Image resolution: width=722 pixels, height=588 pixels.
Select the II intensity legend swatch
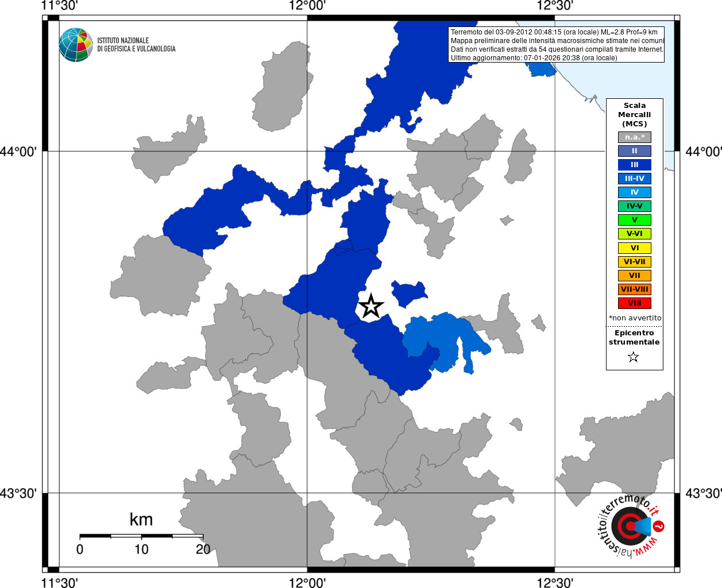[x=635, y=151]
